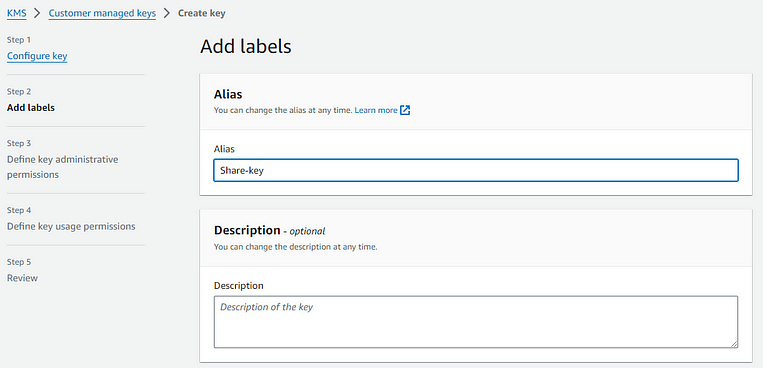Image resolution: width=763 pixels, height=368 pixels.
Task: Click the Add labels page heading
Action: click(x=246, y=47)
